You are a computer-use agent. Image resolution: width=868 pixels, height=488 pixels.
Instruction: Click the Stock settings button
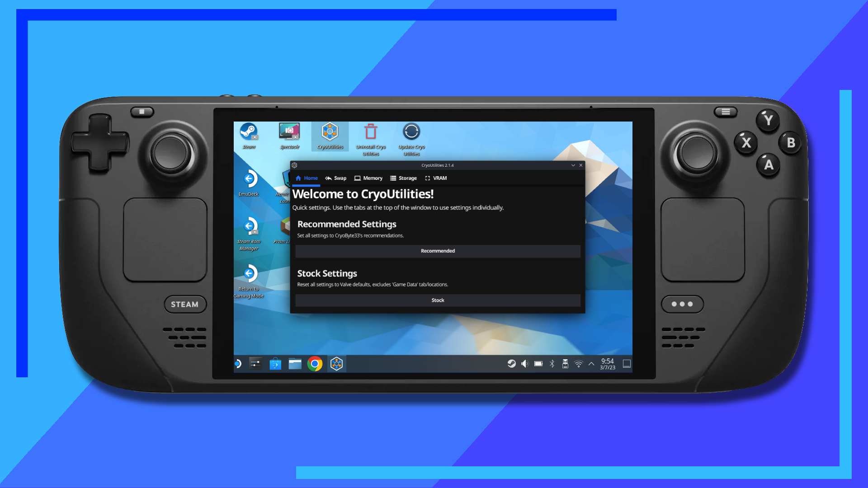tap(438, 300)
